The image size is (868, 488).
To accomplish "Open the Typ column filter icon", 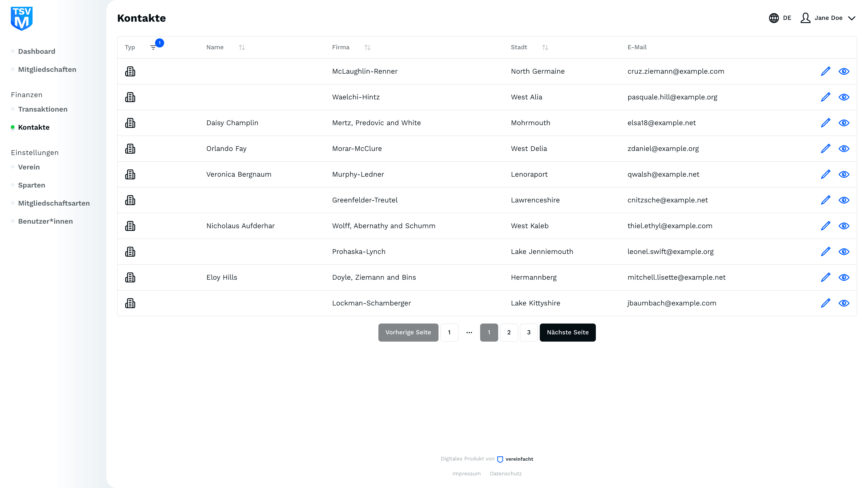I will (x=153, y=47).
